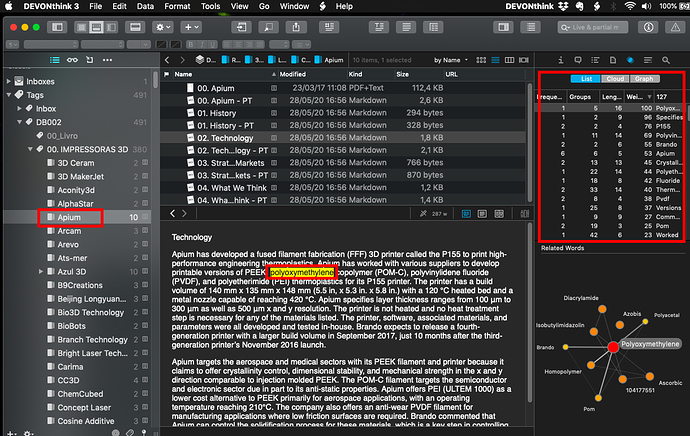Collapse the DB002 tag
Screen dimensions: 690x436
[19, 122]
